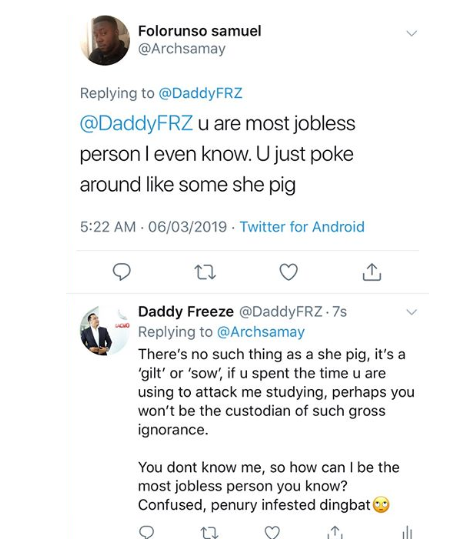This screenshot has height=539, width=450.
Task: Open @DaddyFRZ mention in tweet text
Action: (136, 123)
